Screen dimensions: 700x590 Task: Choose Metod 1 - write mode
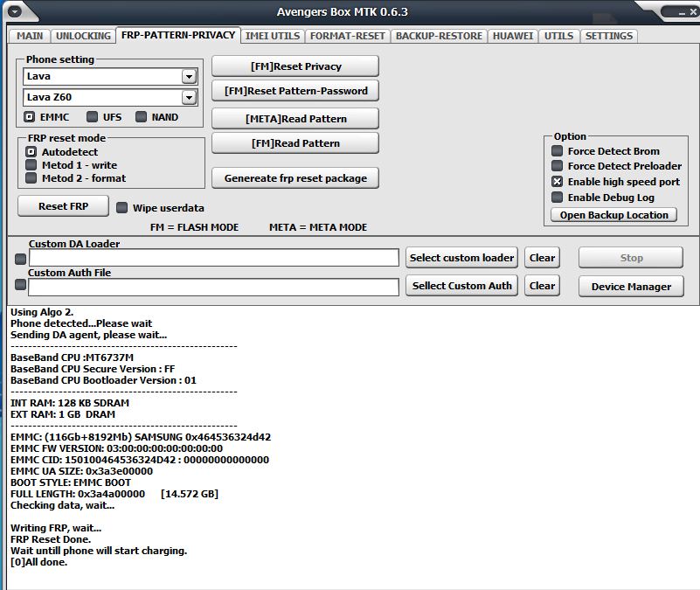(31, 165)
